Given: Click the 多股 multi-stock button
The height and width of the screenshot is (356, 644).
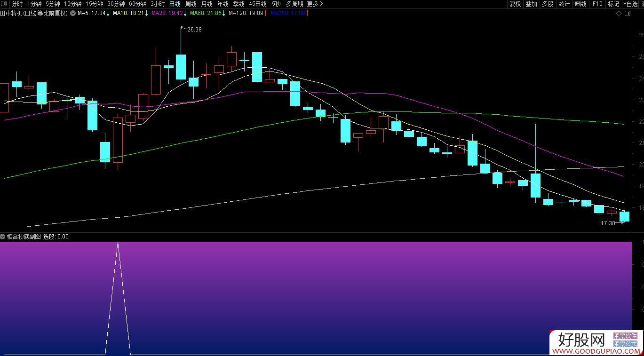Looking at the screenshot, I should (x=547, y=4).
